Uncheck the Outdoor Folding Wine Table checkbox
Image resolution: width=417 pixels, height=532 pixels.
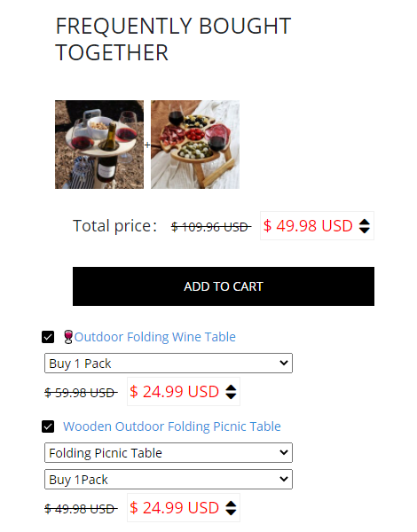tap(48, 337)
